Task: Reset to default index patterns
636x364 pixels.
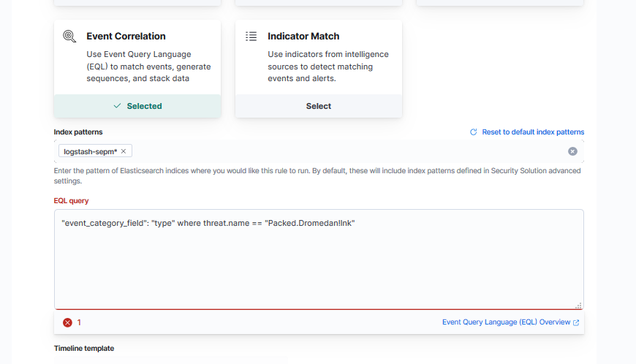Action: [x=533, y=132]
